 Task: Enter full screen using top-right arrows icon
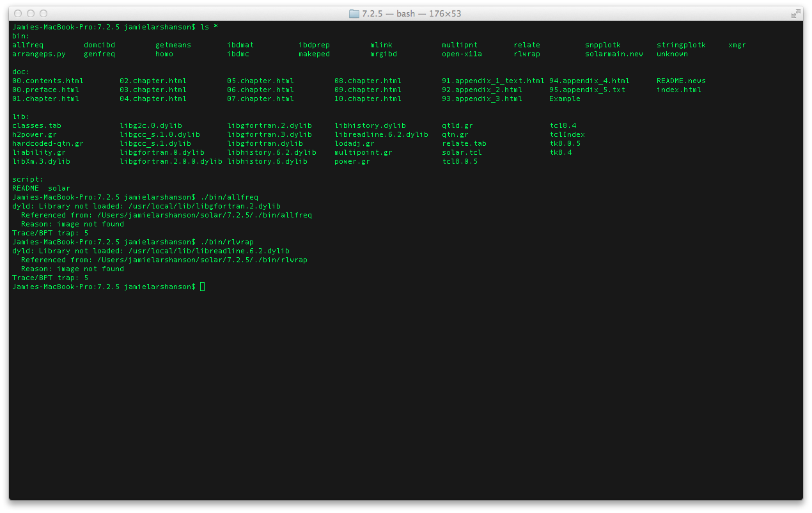[796, 13]
